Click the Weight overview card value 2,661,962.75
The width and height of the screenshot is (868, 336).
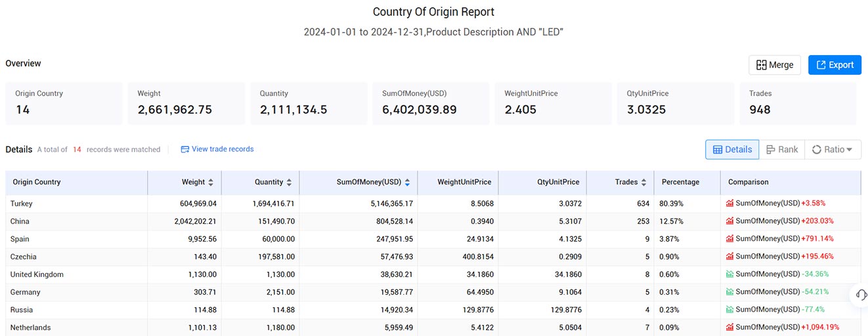click(175, 110)
